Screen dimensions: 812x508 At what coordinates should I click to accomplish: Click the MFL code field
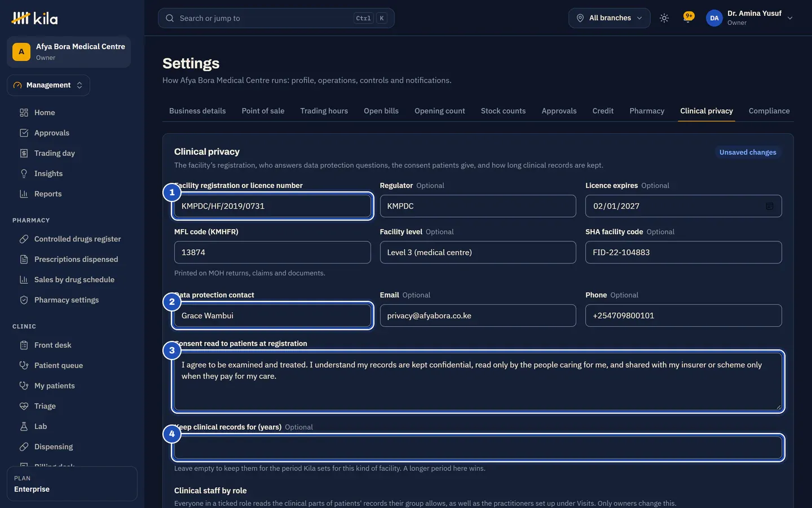pyautogui.click(x=272, y=252)
